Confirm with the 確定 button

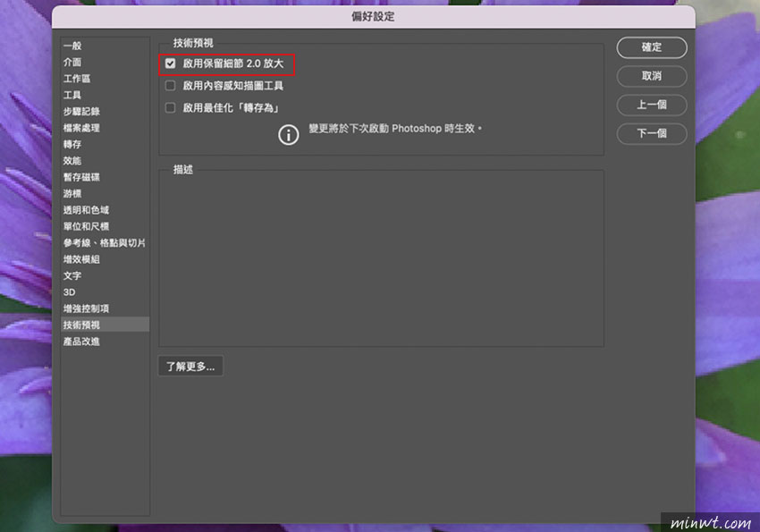[x=652, y=47]
